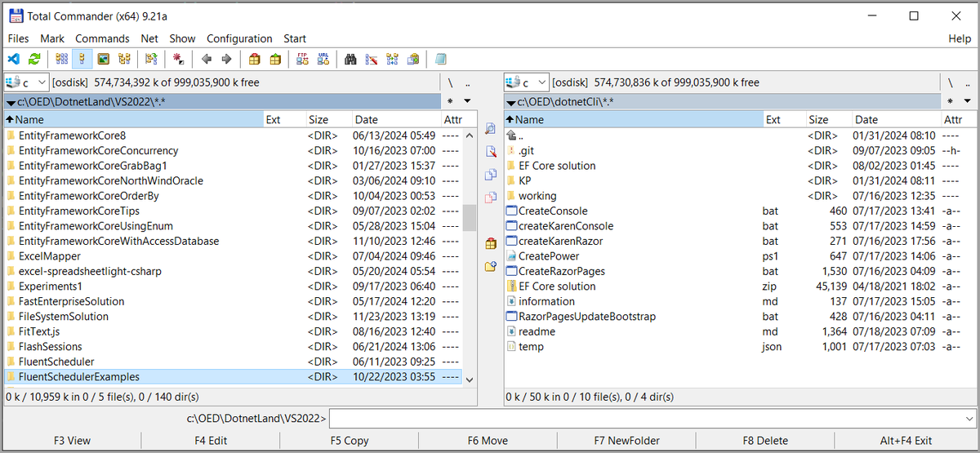This screenshot has width=980, height=453.
Task: Switch to Brief view mode icon
Action: (x=61, y=59)
